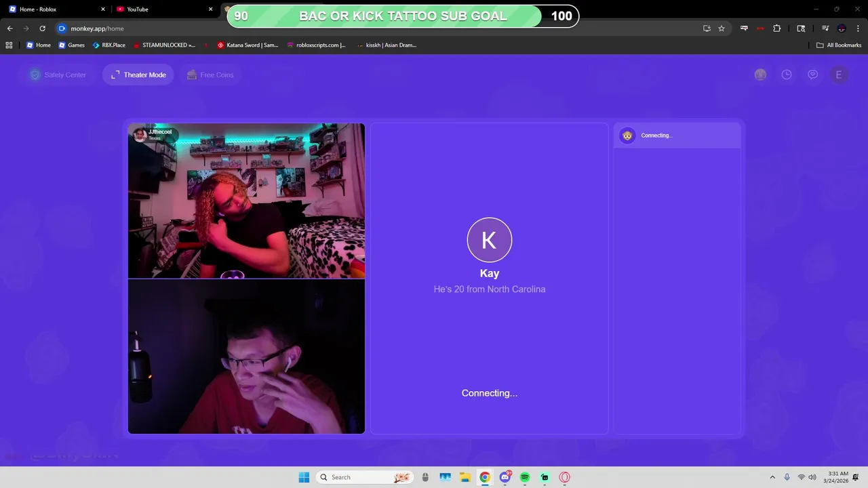Screen dimensions: 868x488
Task: Open Opera GX from taskbar
Action: tap(564, 477)
